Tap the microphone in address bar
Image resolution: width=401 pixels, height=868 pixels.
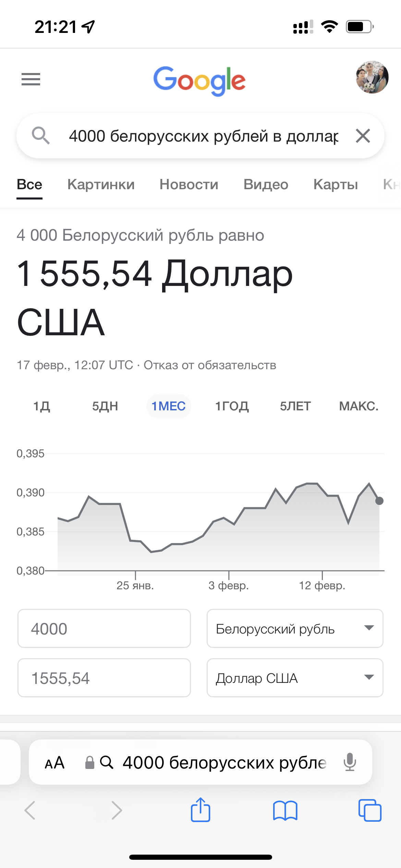350,762
